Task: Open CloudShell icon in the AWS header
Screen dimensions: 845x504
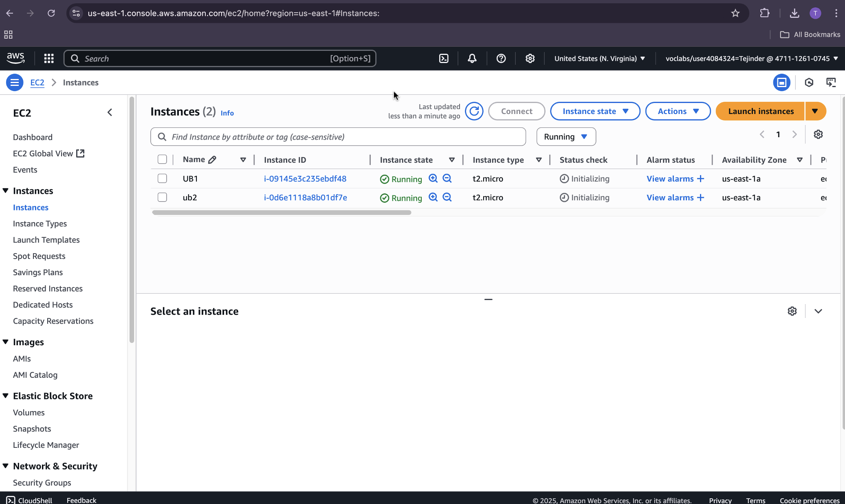Action: pyautogui.click(x=444, y=59)
